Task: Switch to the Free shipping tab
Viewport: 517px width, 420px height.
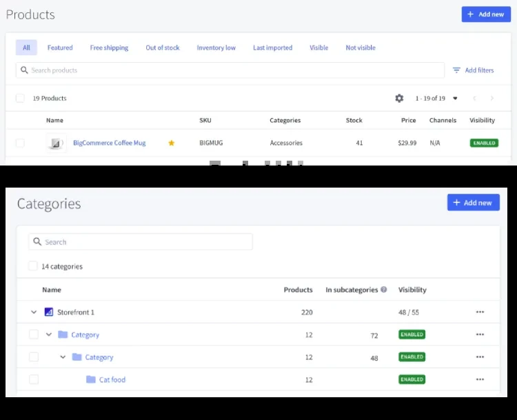Action: pos(109,48)
